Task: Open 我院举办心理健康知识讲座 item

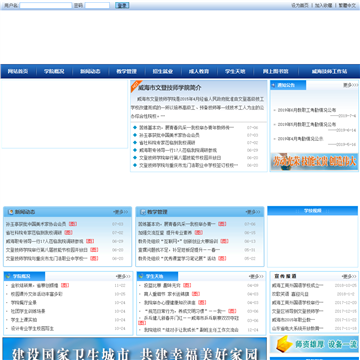Action: (170, 303)
